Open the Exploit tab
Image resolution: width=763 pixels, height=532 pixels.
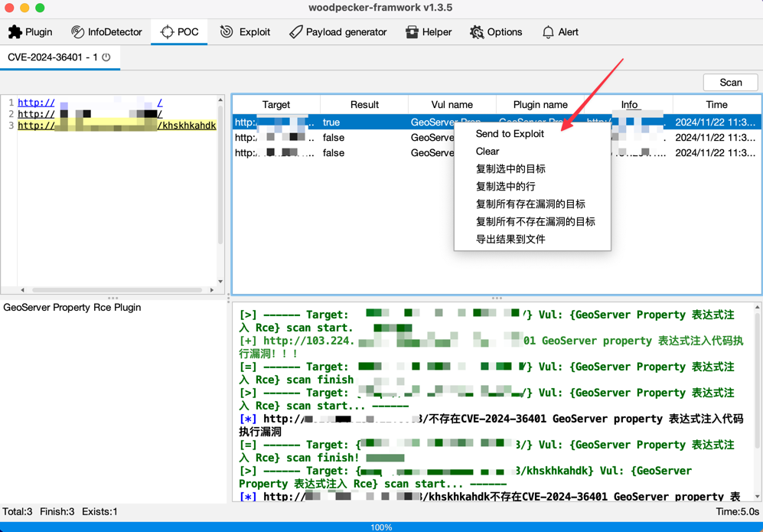(245, 32)
